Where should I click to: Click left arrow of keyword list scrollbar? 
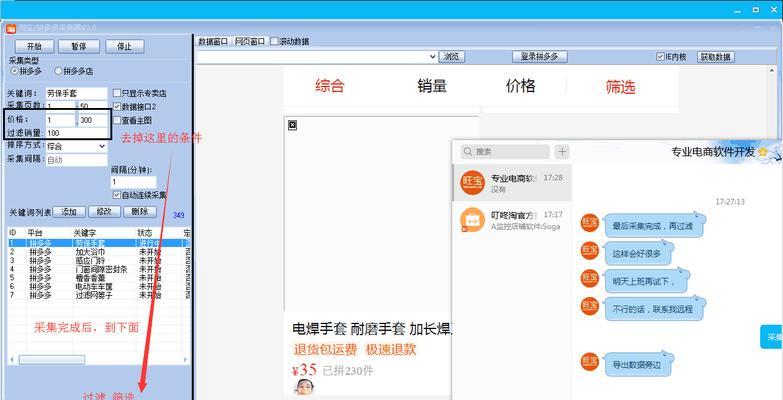(x=12, y=360)
